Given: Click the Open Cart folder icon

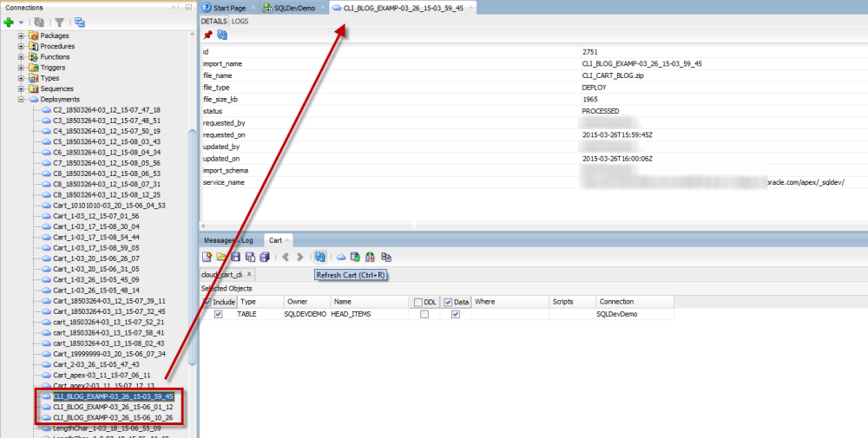Looking at the screenshot, I should point(220,257).
